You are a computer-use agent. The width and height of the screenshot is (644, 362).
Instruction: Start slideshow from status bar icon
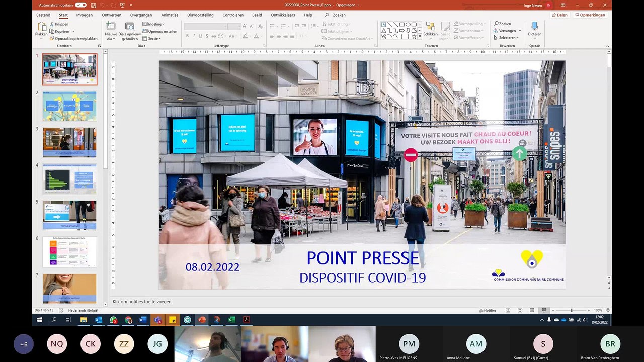(x=544, y=310)
